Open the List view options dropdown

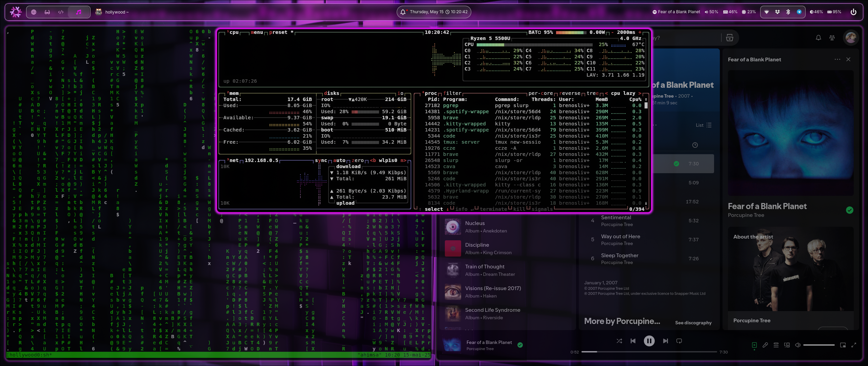point(704,125)
